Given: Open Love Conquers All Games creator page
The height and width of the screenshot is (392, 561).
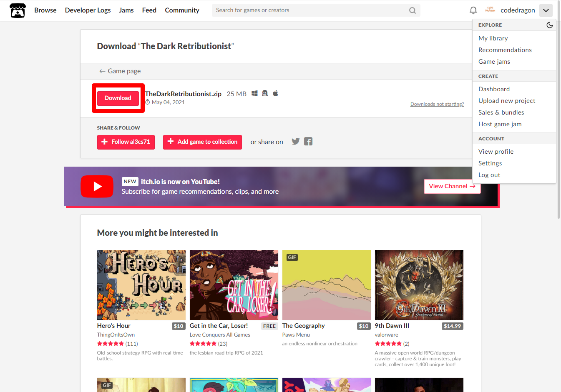Looking at the screenshot, I should tap(220, 335).
